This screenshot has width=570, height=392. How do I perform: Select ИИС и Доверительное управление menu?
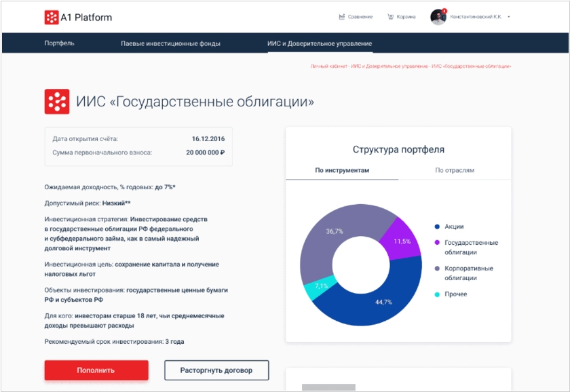(320, 43)
